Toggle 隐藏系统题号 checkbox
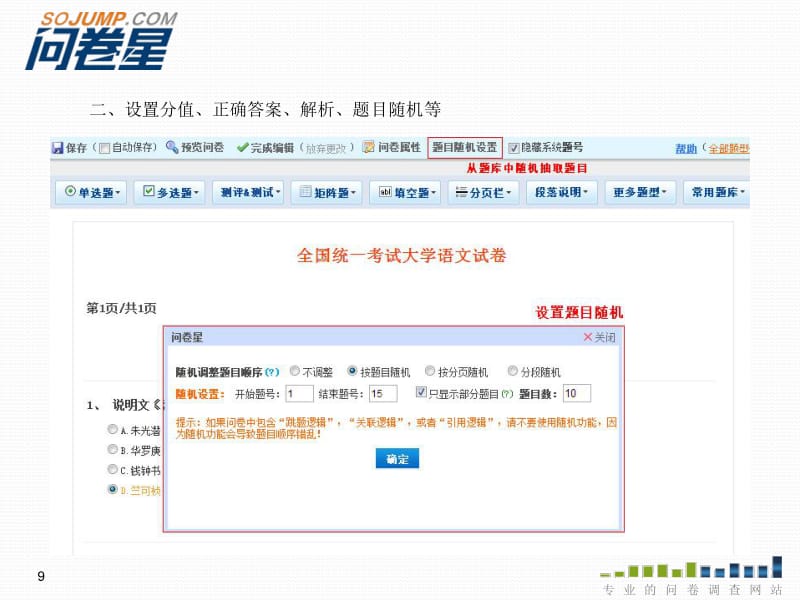This screenshot has width=800, height=600. [514, 148]
